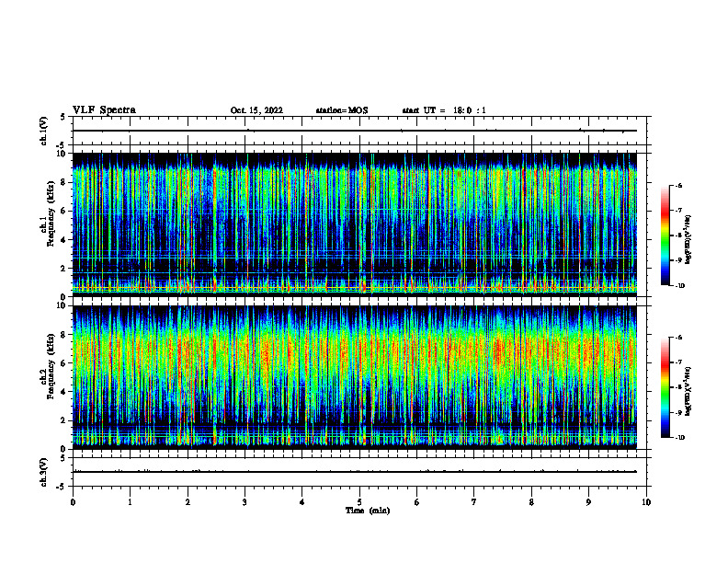Click the '2' minute time tick label
The image size is (728, 563).
tap(188, 502)
